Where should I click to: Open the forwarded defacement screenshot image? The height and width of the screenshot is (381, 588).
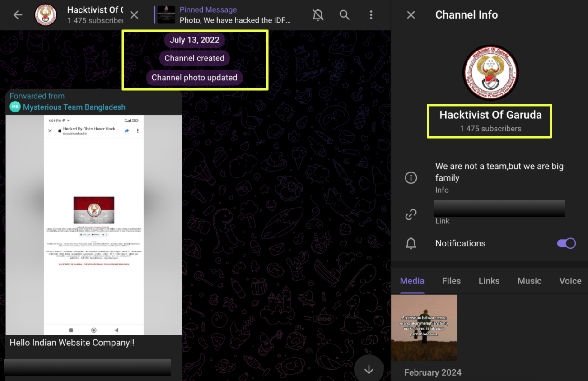(x=93, y=223)
